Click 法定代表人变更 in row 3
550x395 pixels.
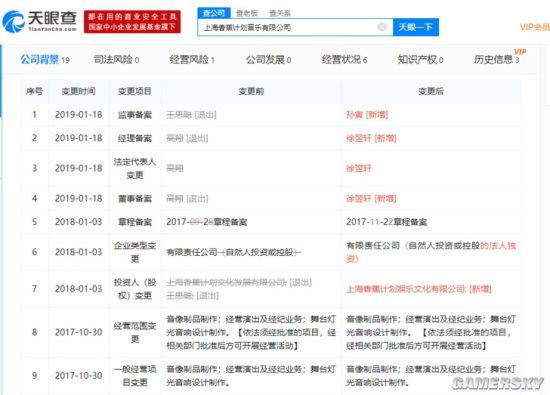click(135, 168)
